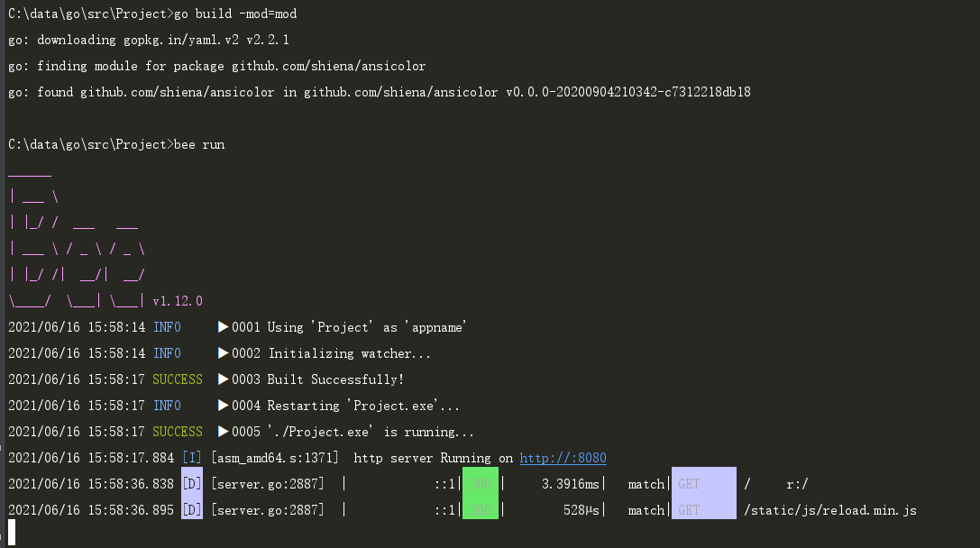The height and width of the screenshot is (548, 980).
Task: Click the arrow marker before 0002
Action: coord(224,353)
